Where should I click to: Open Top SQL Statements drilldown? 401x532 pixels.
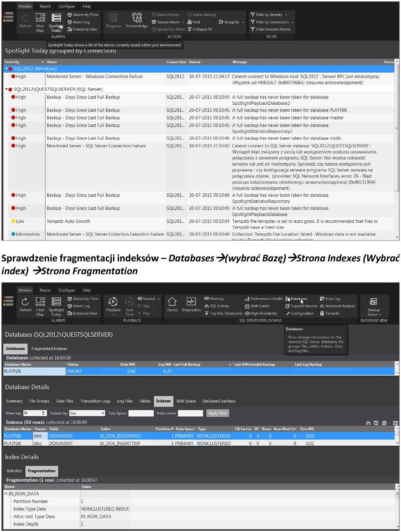pos(223,313)
